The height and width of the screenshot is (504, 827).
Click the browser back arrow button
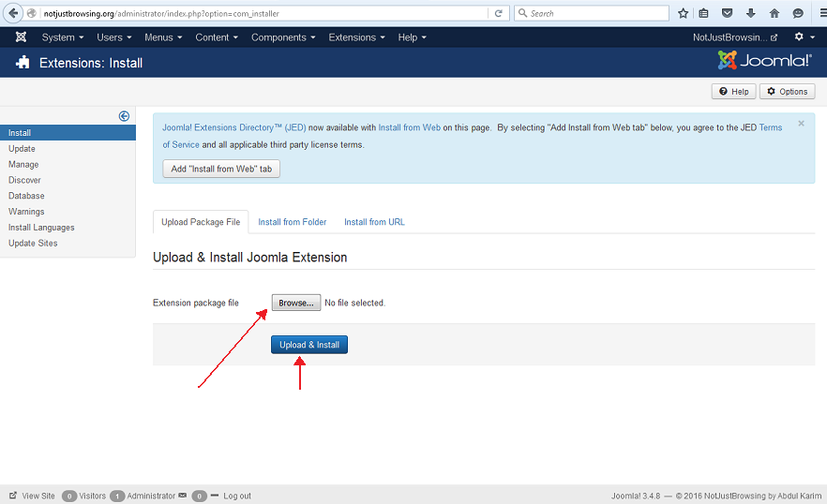(x=11, y=13)
